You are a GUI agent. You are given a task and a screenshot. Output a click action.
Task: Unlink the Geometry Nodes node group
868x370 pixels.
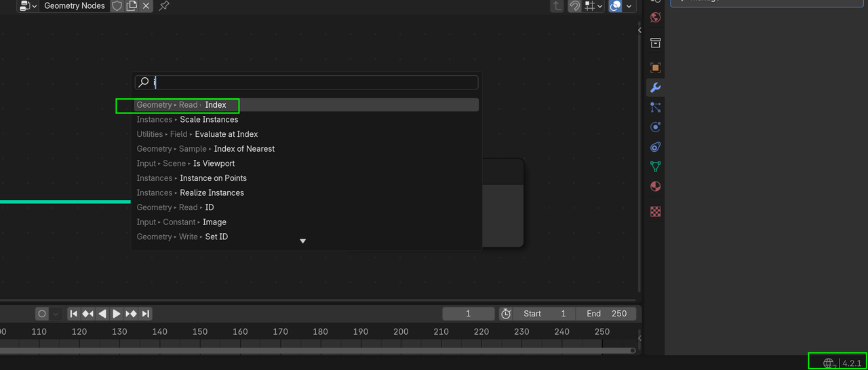(146, 6)
